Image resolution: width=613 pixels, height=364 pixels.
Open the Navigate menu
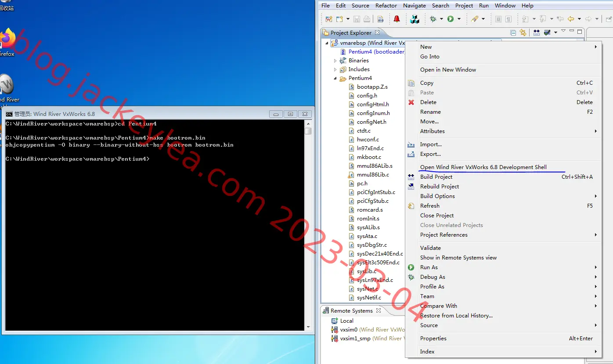point(415,6)
